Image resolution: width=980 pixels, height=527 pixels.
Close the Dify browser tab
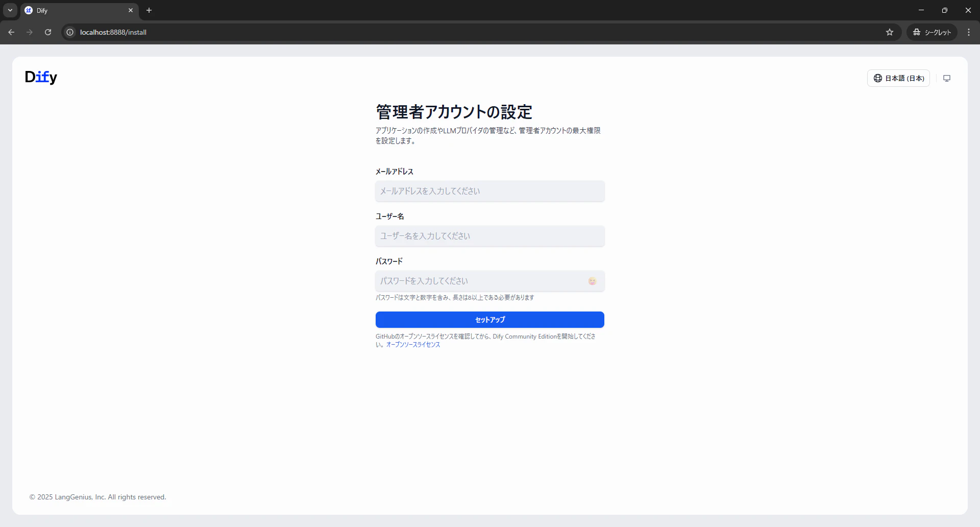pyautogui.click(x=131, y=10)
